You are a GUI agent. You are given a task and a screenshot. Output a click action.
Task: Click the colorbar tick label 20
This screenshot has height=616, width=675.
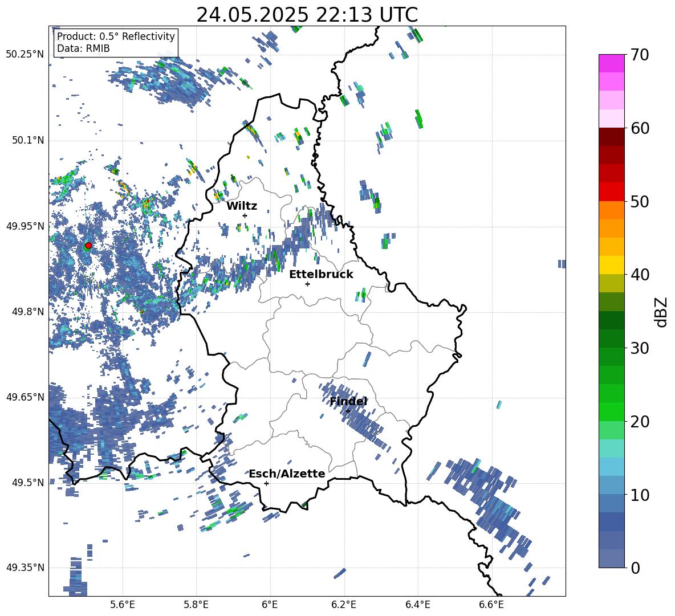(639, 422)
